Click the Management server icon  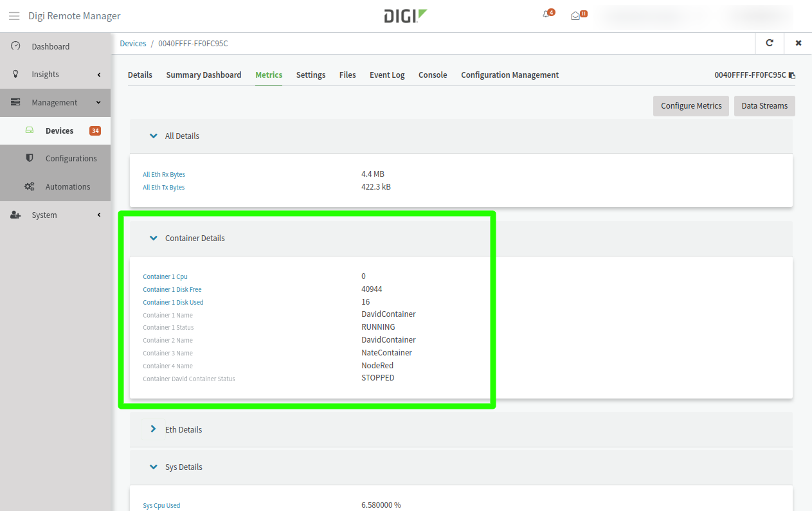pyautogui.click(x=15, y=102)
